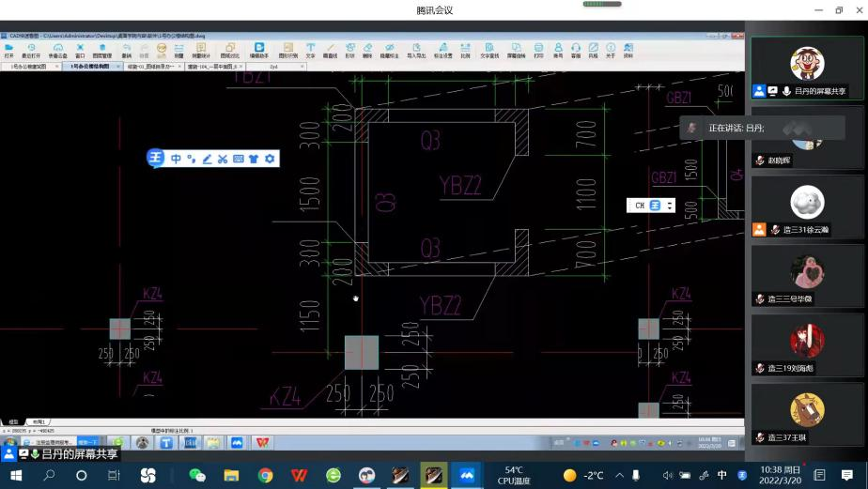Switch to the 建施-104 一层平面图 tab
868x489 pixels.
(212, 67)
